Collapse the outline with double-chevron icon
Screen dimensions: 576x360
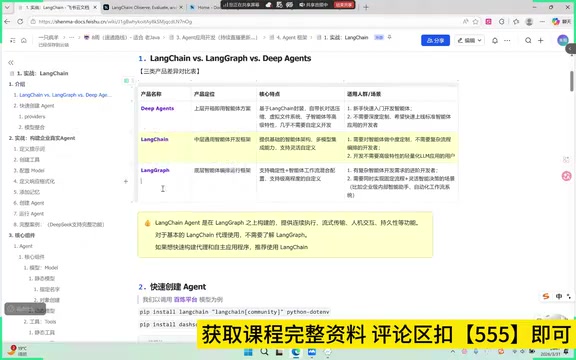11,63
